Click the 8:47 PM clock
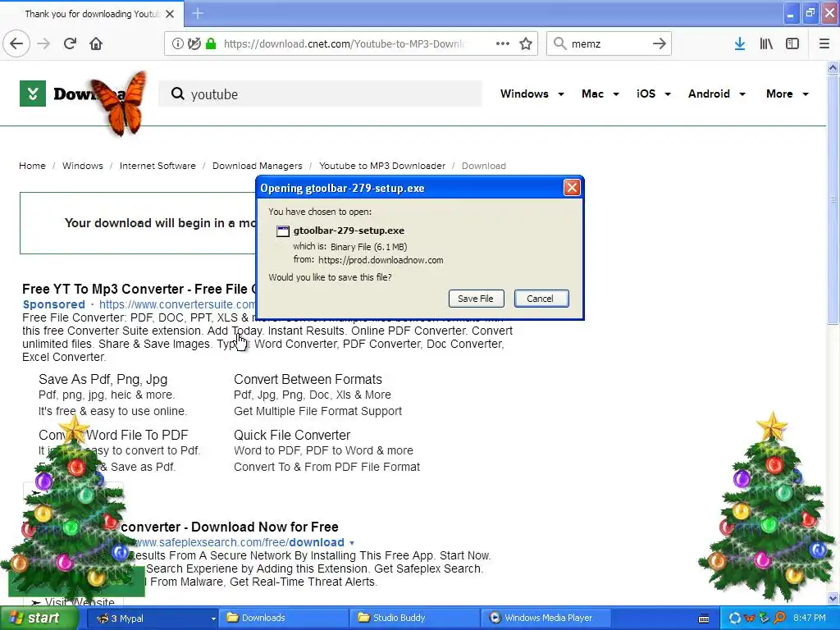The width and height of the screenshot is (840, 630). [810, 619]
